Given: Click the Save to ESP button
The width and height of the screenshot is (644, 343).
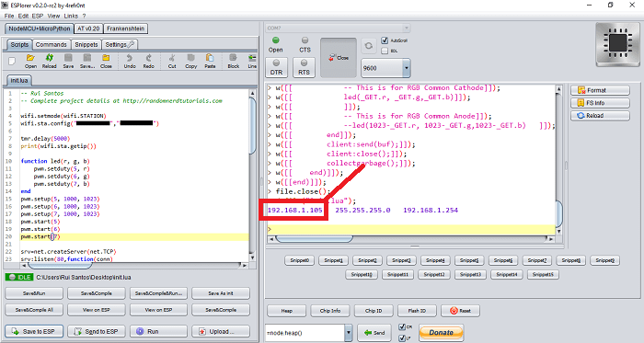Looking at the screenshot, I should [x=34, y=331].
